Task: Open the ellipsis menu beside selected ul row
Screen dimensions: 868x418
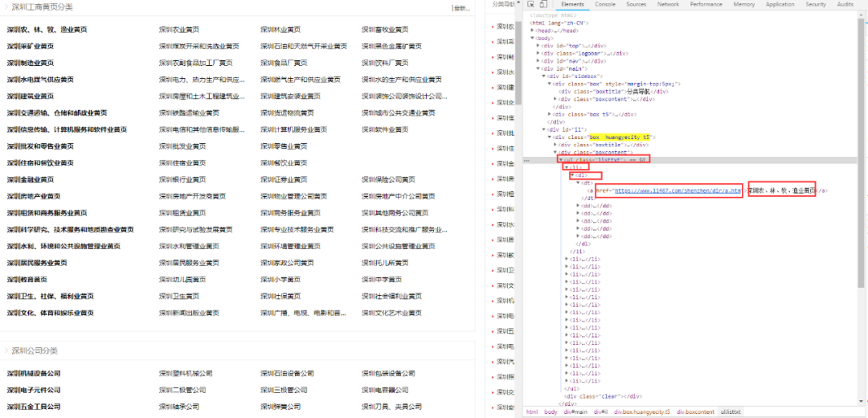Action: tap(526, 160)
